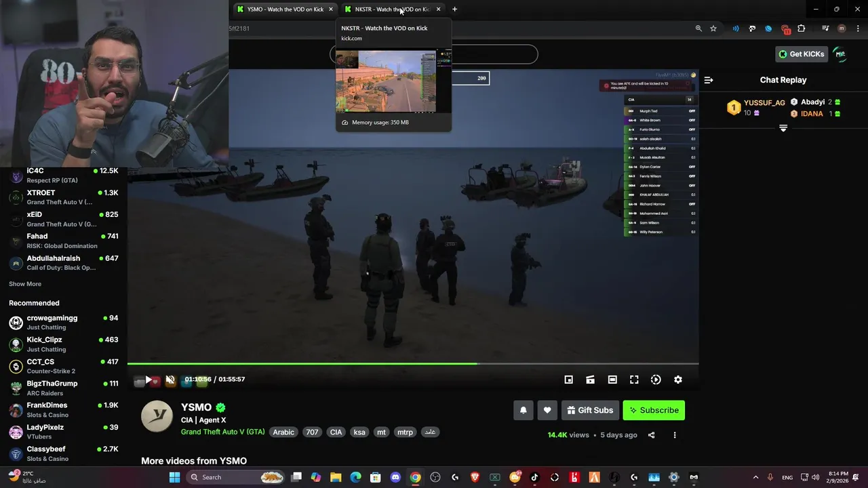Open the recommended Classybeef channel
Screen dimensions: 868x488
pos(64,453)
